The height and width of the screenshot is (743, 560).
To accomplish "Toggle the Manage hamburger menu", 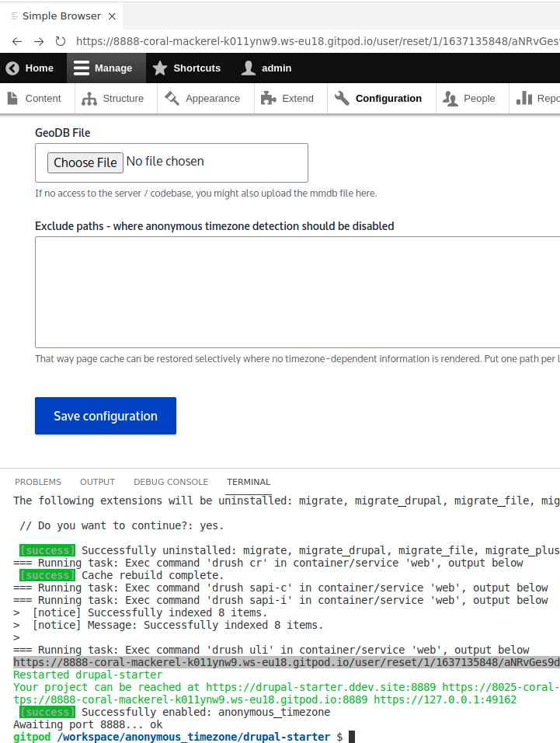I will pyautogui.click(x=106, y=68).
